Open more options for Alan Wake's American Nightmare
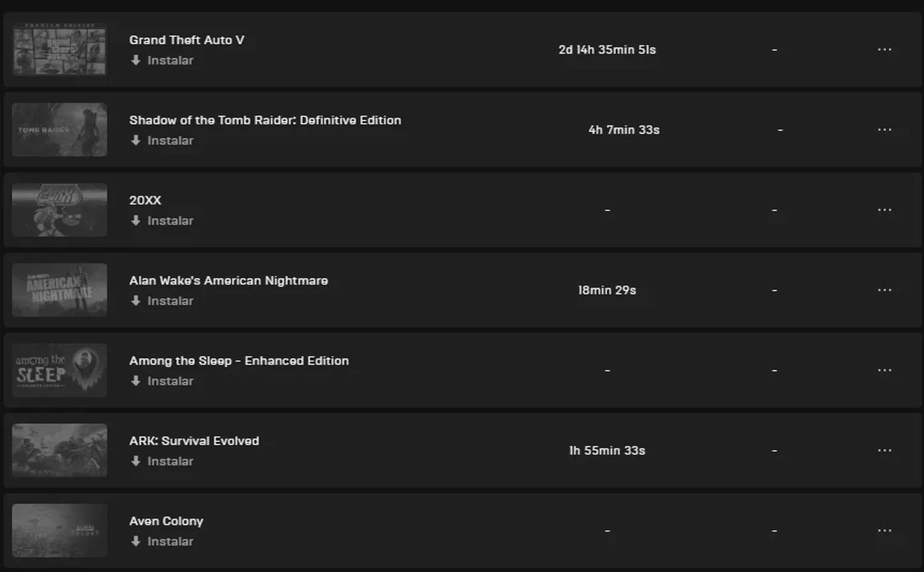The height and width of the screenshot is (572, 924). [x=884, y=290]
